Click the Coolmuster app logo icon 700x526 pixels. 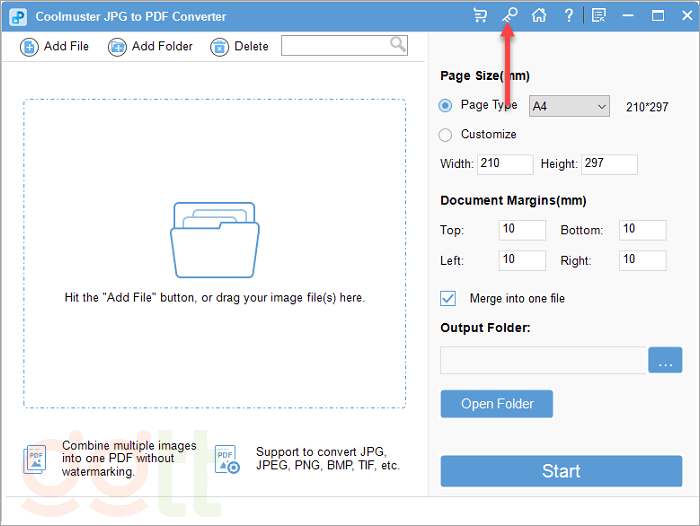point(17,16)
